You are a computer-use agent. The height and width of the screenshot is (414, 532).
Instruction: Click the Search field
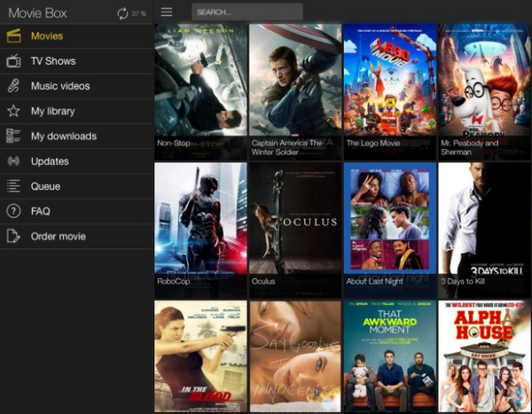[247, 12]
